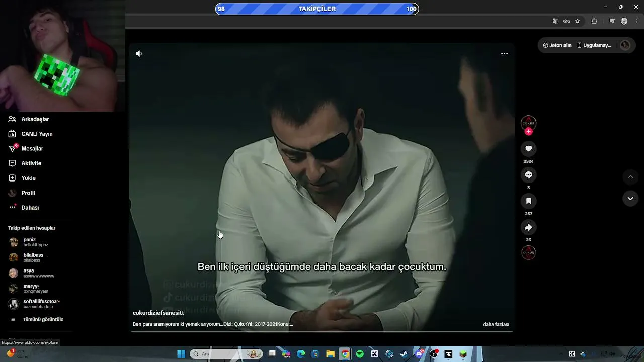Like the video using the heart icon
This screenshot has width=644, height=362.
click(528, 149)
